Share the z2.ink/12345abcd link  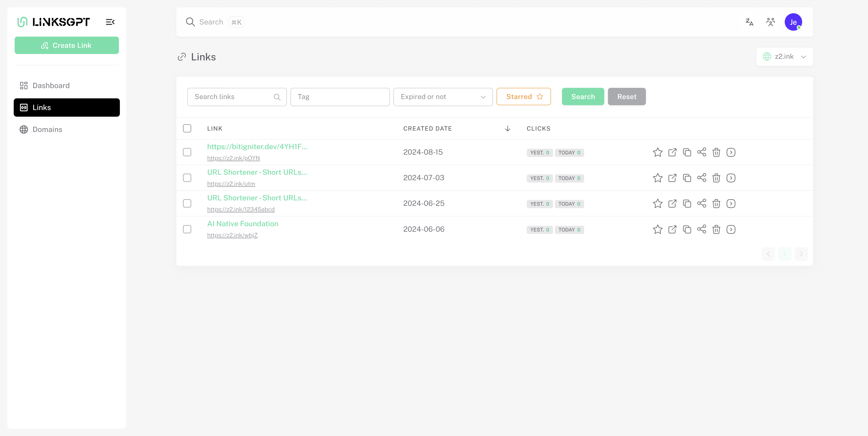coord(701,204)
